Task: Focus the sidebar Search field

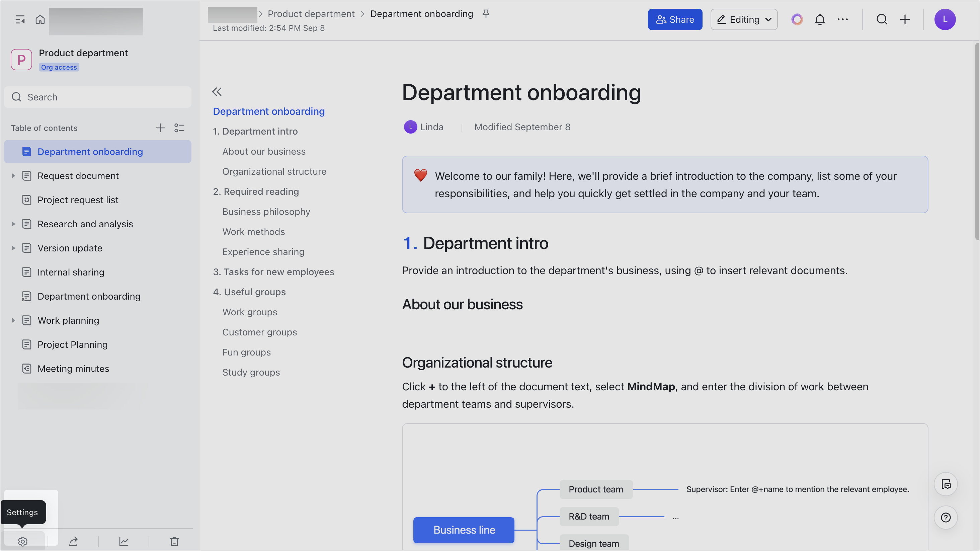Action: coord(98,97)
